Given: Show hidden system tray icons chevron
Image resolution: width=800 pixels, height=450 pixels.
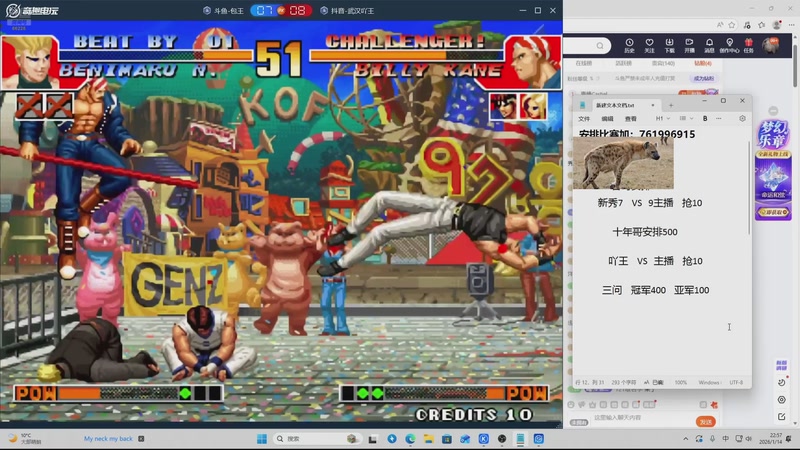Looking at the screenshot, I should coord(686,439).
